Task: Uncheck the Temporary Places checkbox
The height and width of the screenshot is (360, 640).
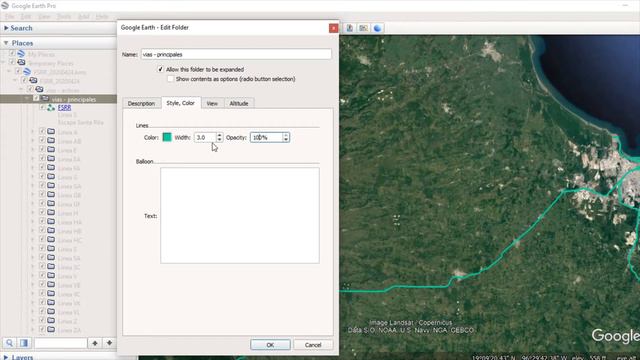Action: pos(12,62)
